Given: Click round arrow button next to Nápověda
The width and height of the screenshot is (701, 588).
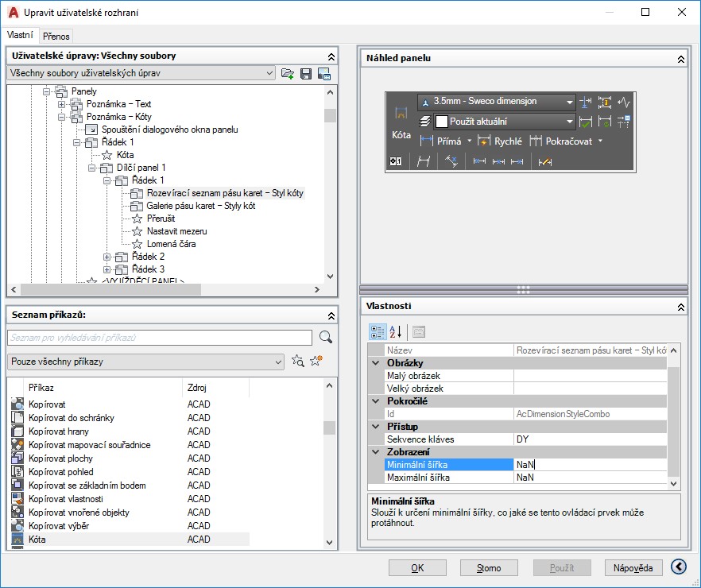Looking at the screenshot, I should click(x=678, y=567).
